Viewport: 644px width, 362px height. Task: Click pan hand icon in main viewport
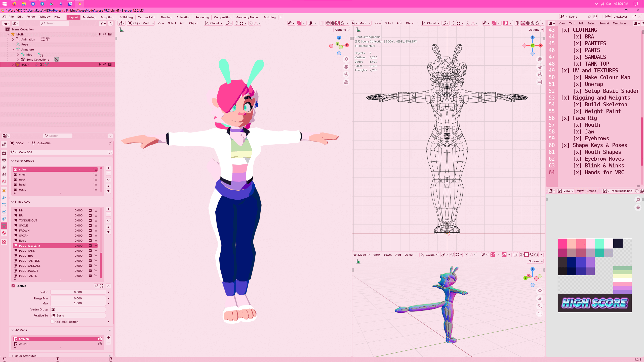346,67
